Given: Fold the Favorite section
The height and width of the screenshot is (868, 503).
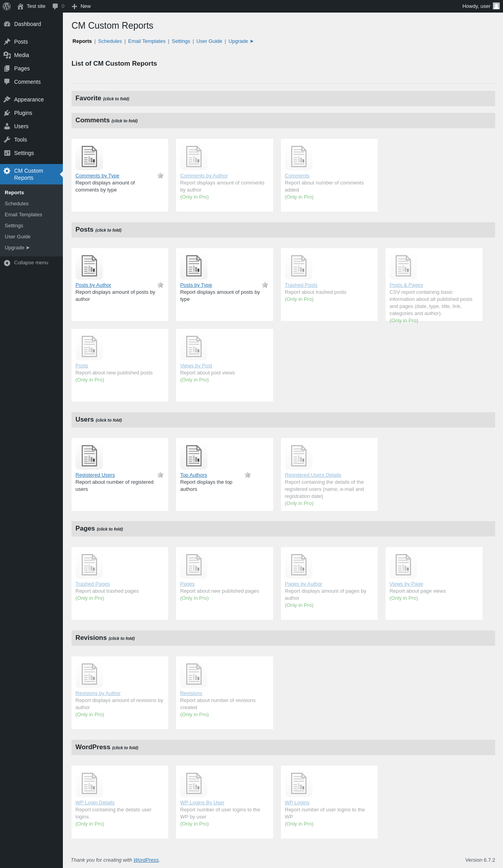Looking at the screenshot, I should point(283,98).
